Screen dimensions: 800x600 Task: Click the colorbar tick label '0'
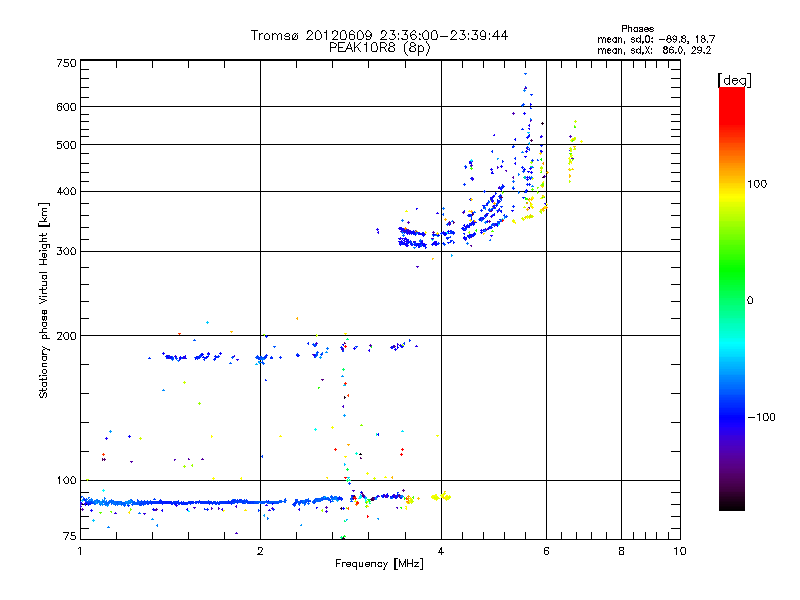(x=750, y=301)
